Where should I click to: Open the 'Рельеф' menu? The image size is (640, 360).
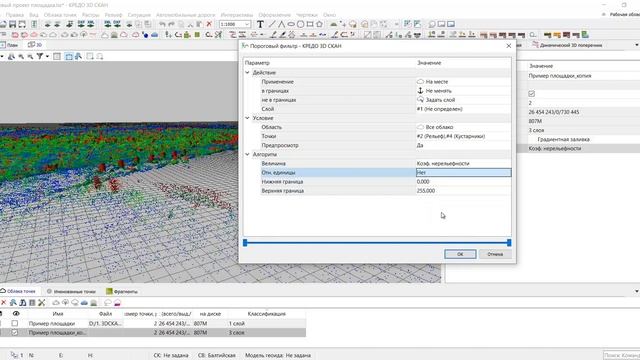pos(113,15)
